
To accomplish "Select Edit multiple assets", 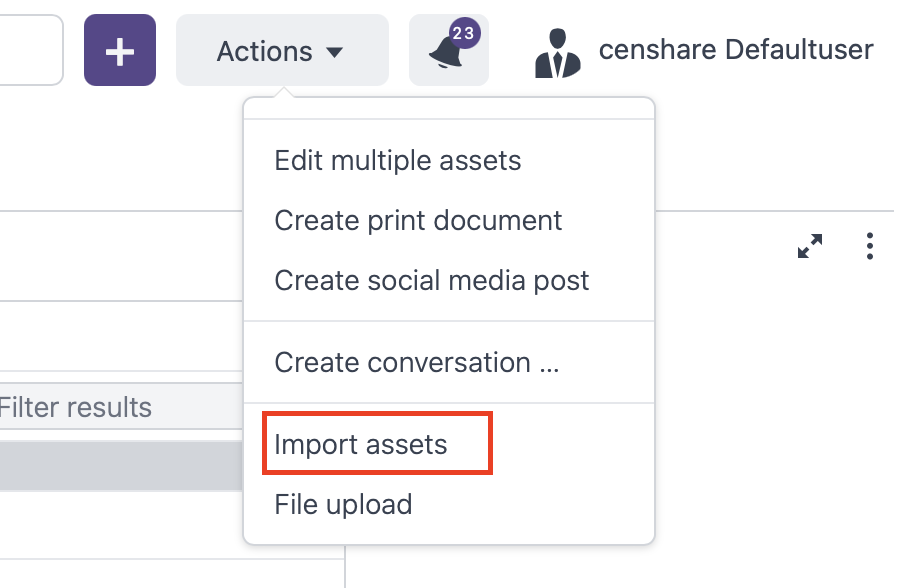I will pyautogui.click(x=397, y=160).
